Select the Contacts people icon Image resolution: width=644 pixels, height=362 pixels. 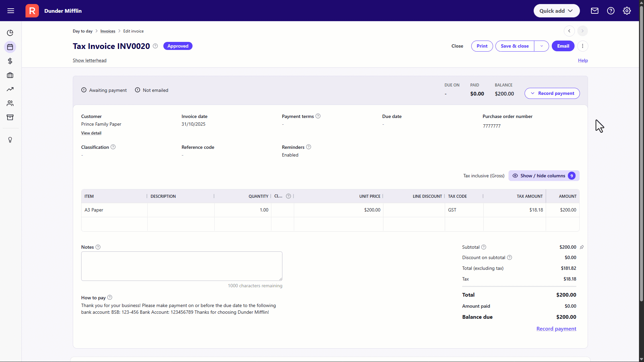pyautogui.click(x=10, y=103)
